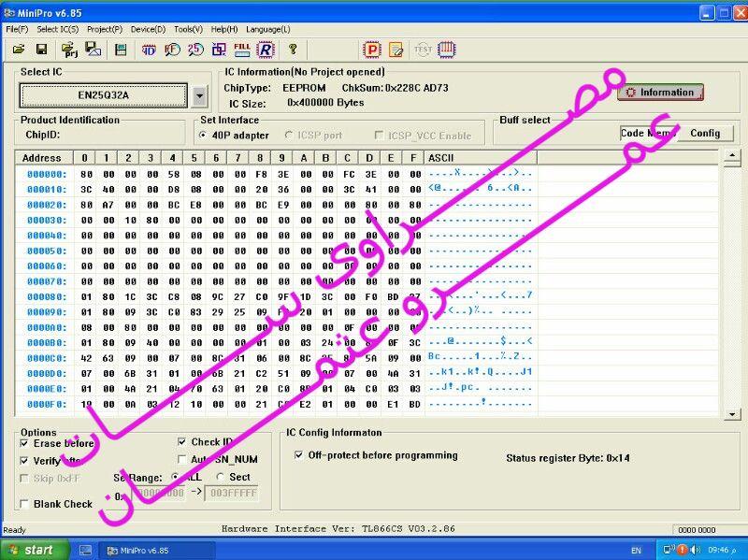The width and height of the screenshot is (748, 560).
Task: Click address row 0000F0:
Action: point(46,404)
